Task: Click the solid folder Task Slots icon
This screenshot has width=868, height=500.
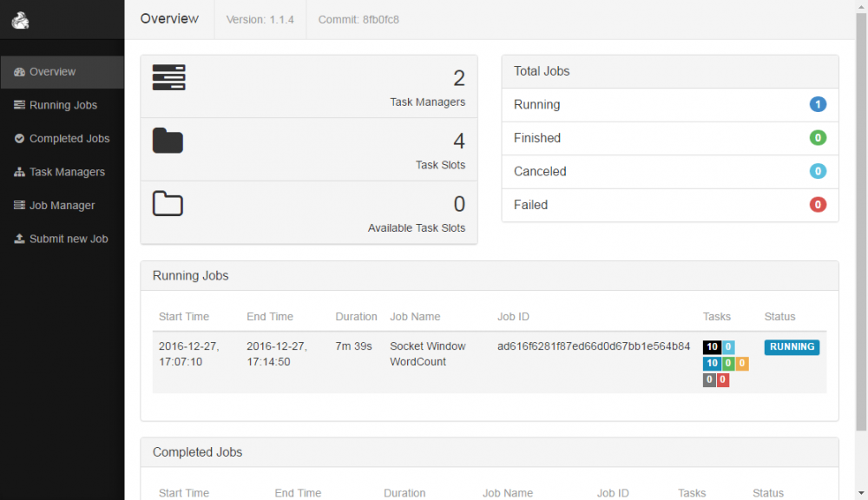Action: click(168, 140)
